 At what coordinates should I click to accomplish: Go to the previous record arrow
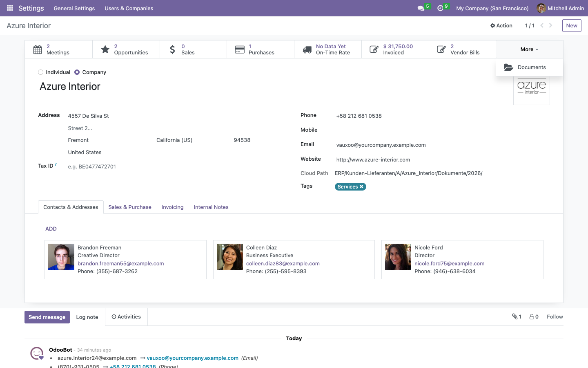tap(542, 25)
